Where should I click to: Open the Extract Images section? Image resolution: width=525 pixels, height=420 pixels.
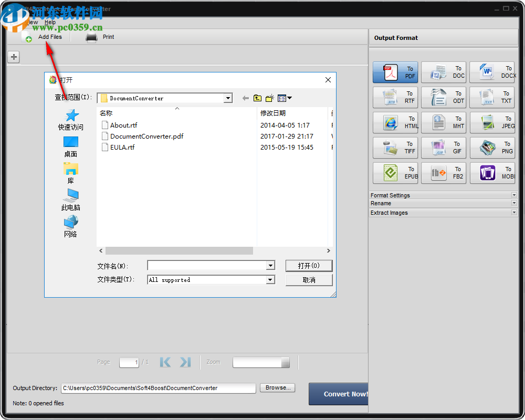(443, 213)
